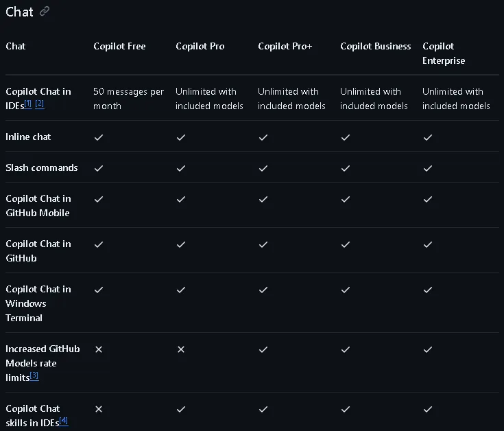The width and height of the screenshot is (504, 431).
Task: Click Windows Terminal chat checkmark under Copilot Pro+
Action: tap(263, 290)
